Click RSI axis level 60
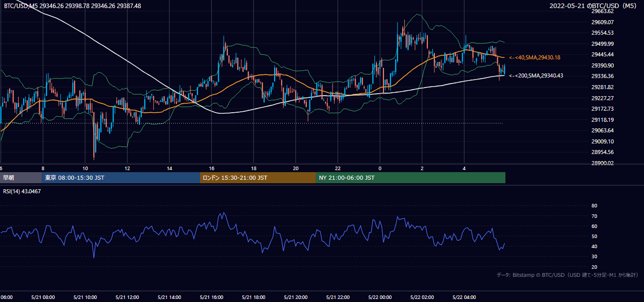 tap(594, 226)
